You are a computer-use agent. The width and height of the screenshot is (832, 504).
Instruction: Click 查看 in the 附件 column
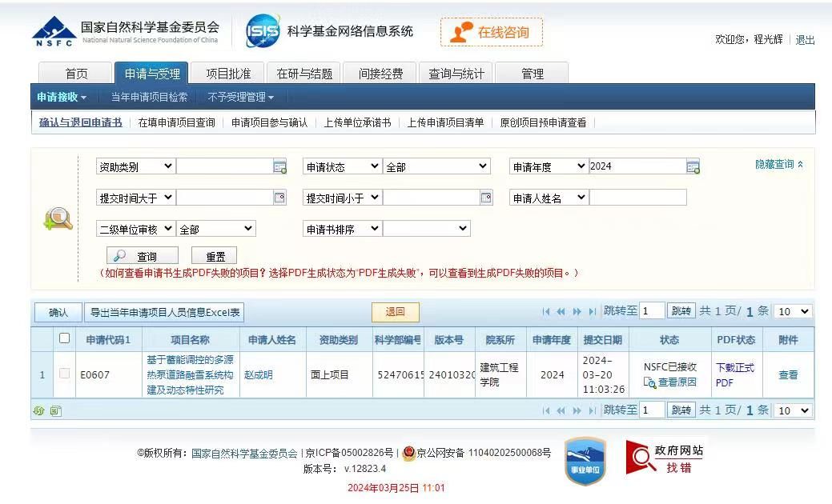coord(788,374)
